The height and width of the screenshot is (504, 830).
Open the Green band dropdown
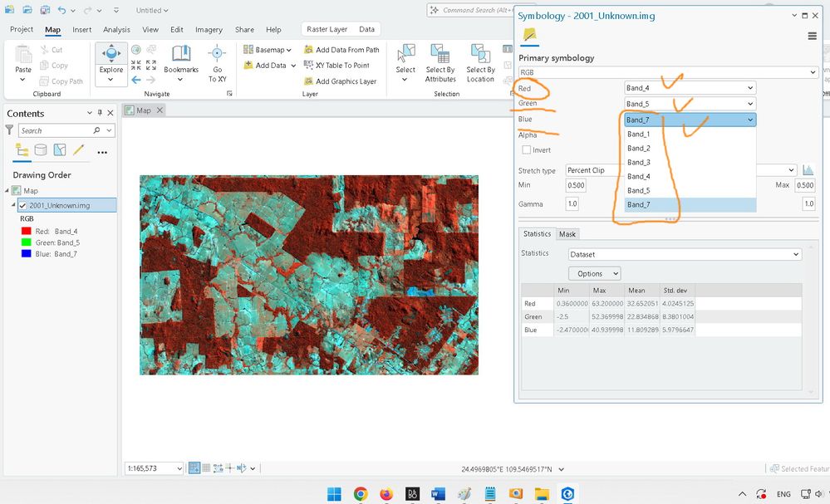click(x=690, y=104)
